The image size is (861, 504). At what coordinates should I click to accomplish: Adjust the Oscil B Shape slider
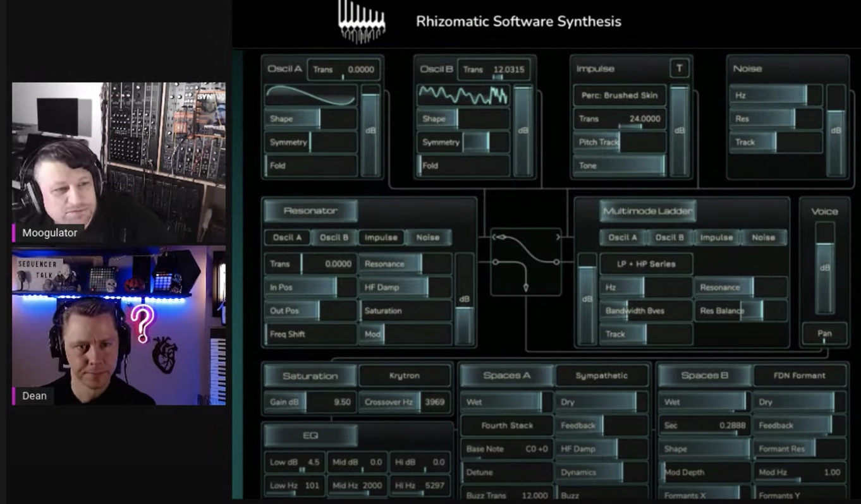(463, 119)
